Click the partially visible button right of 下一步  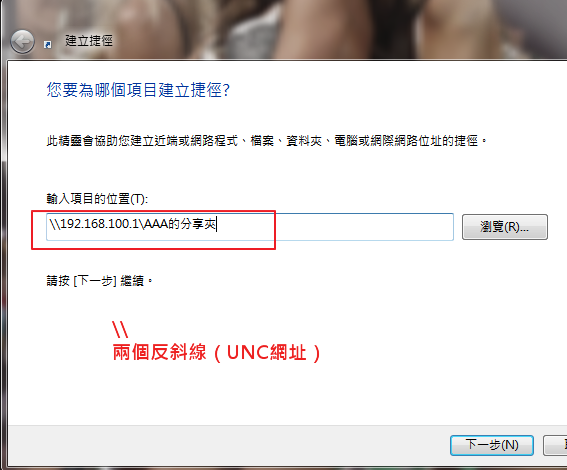pyautogui.click(x=555, y=445)
